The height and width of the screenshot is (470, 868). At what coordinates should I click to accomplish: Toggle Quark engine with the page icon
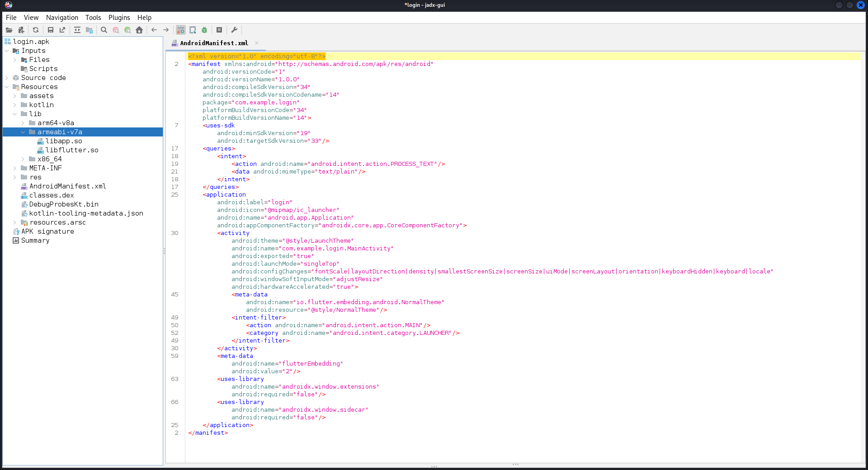[x=193, y=30]
